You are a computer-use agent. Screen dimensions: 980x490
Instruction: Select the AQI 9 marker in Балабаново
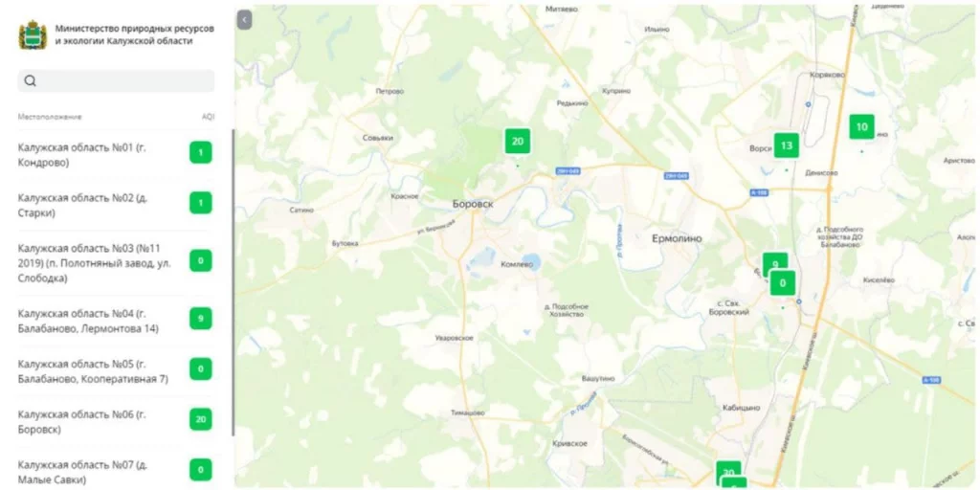pyautogui.click(x=775, y=262)
